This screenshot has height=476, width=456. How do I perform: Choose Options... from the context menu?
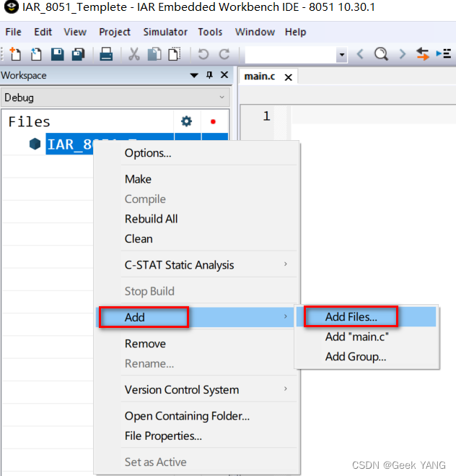click(148, 152)
